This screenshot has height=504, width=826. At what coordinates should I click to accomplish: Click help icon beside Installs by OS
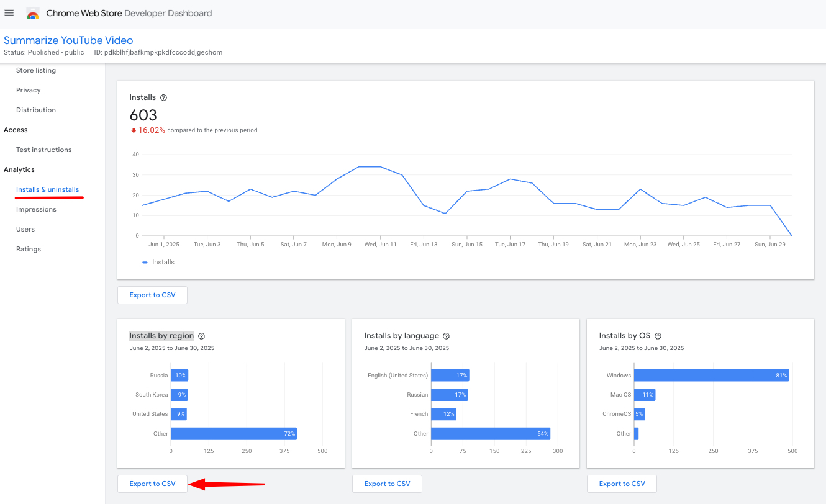pyautogui.click(x=658, y=336)
